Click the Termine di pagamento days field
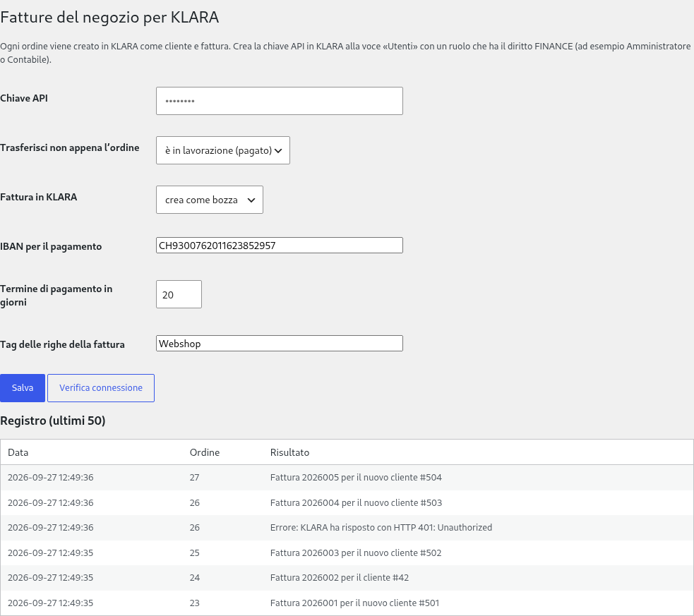Screen dimensions: 694x616 click(179, 294)
